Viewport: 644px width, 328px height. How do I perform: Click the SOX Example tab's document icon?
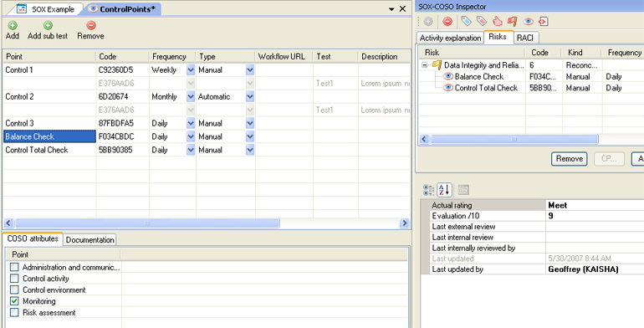22,8
